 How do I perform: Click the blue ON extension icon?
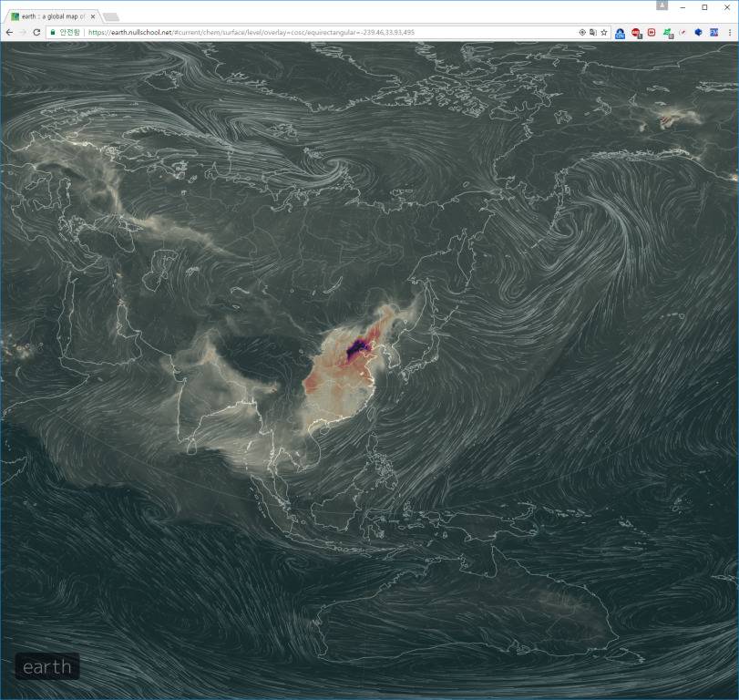(621, 32)
